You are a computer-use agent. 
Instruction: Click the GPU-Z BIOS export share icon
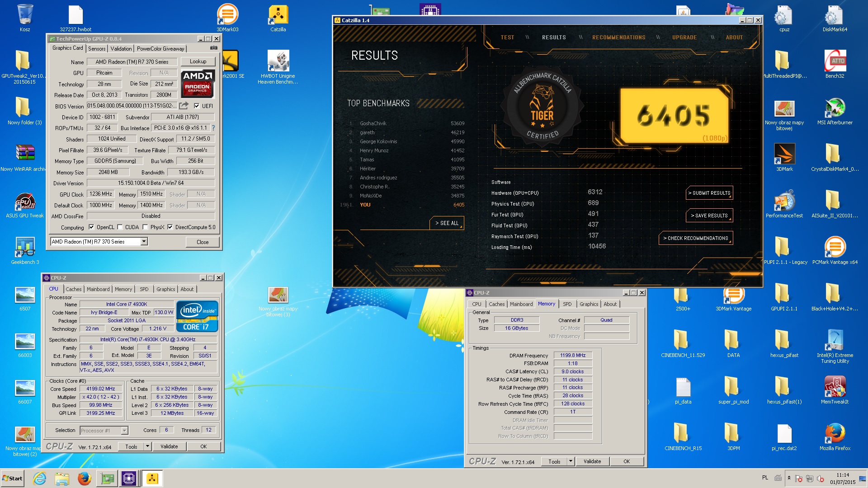point(184,106)
